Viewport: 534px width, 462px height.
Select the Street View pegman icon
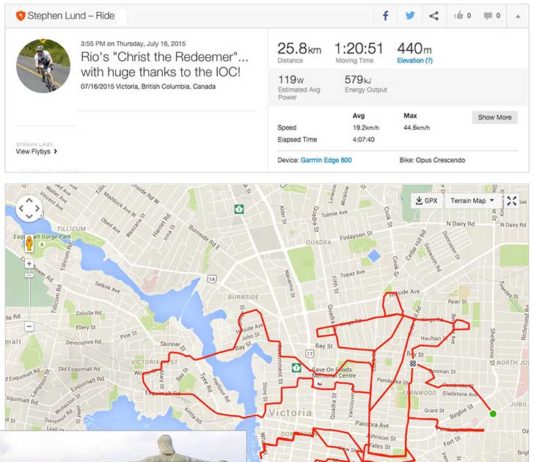[x=29, y=243]
